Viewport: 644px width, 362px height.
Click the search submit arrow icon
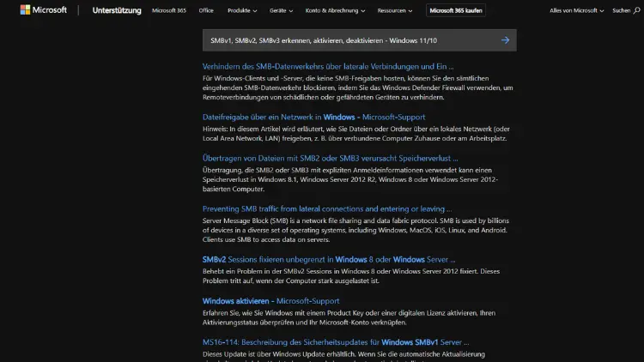click(x=505, y=40)
